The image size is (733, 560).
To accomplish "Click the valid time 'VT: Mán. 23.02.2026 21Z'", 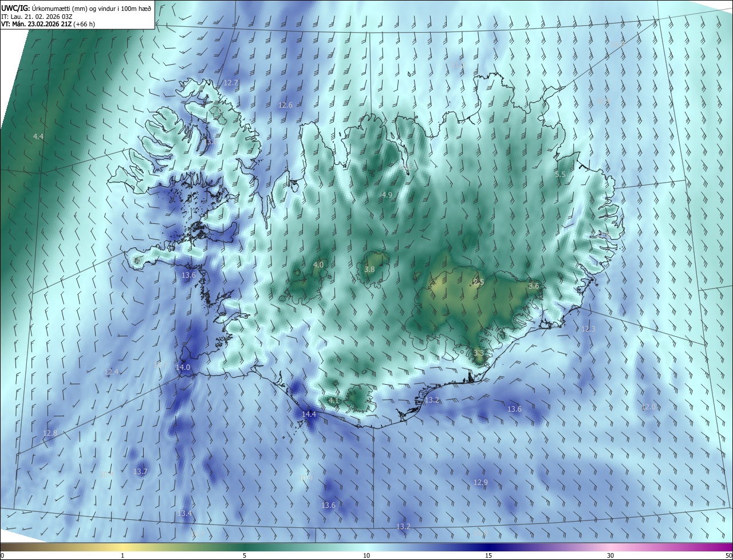I will click(x=36, y=24).
